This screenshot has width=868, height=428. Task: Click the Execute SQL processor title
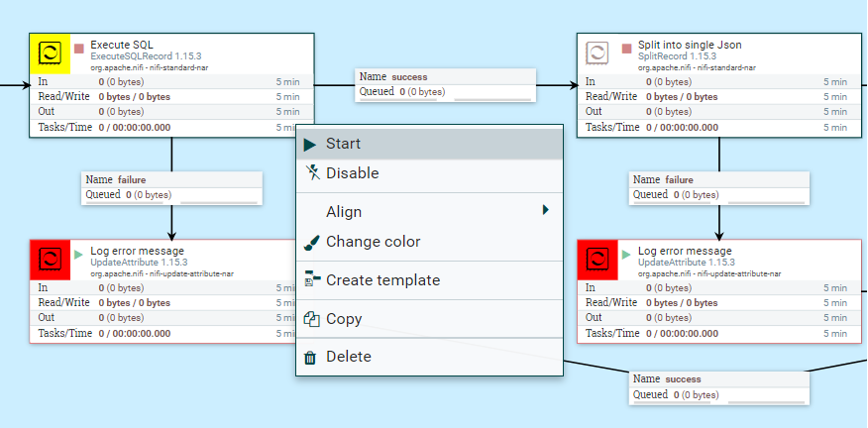(x=121, y=45)
